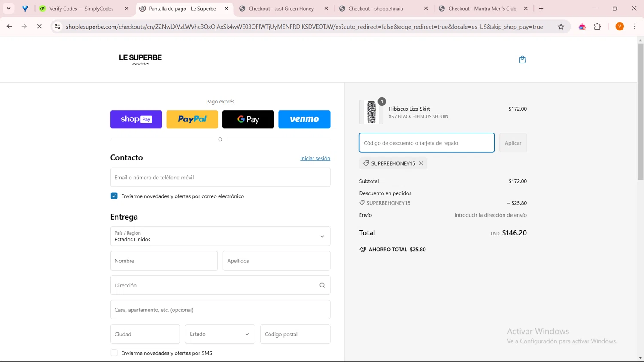Switch to Checkout Mantra Men's Club tab
This screenshot has height=362, width=644.
coord(483,9)
